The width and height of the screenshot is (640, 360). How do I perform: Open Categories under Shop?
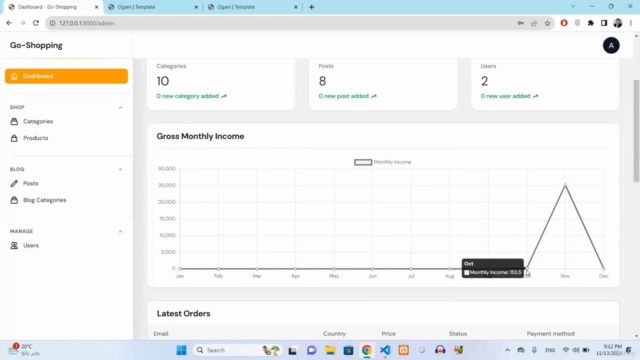tap(38, 122)
